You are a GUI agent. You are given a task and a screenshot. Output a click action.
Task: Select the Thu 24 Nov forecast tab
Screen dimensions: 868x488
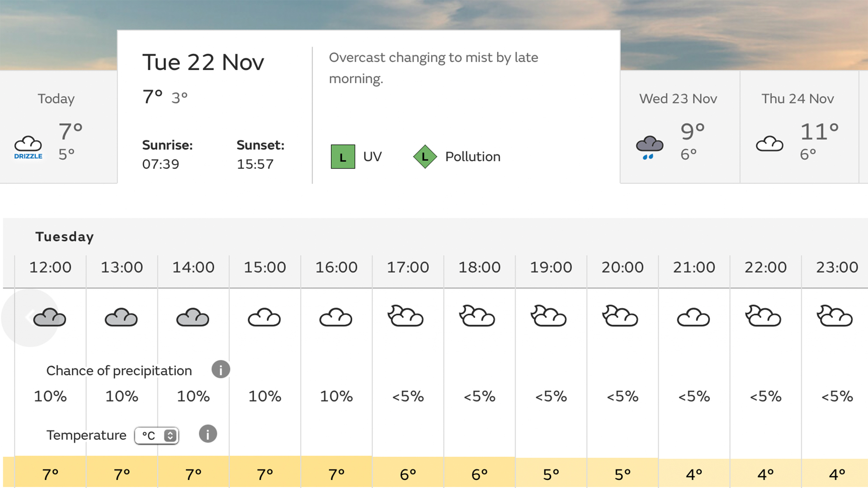click(799, 127)
